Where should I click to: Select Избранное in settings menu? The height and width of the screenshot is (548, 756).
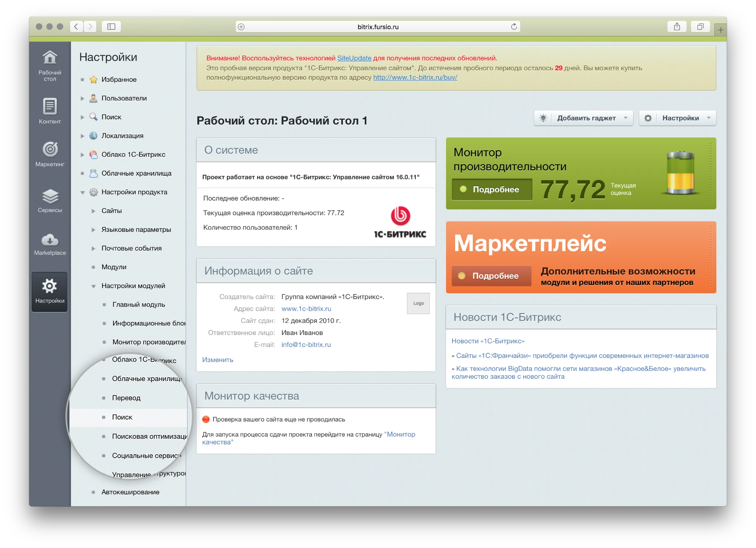[x=119, y=80]
